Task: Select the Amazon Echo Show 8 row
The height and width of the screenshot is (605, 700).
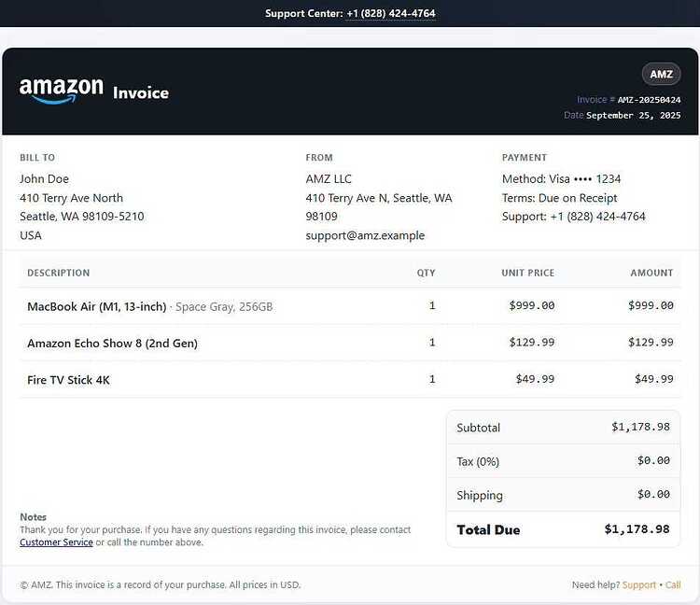Action: 350,343
